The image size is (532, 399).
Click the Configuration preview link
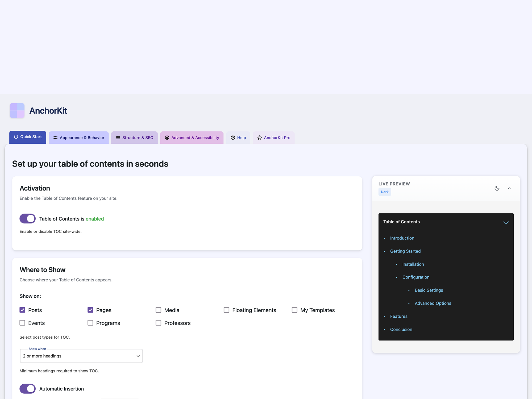coord(416,277)
